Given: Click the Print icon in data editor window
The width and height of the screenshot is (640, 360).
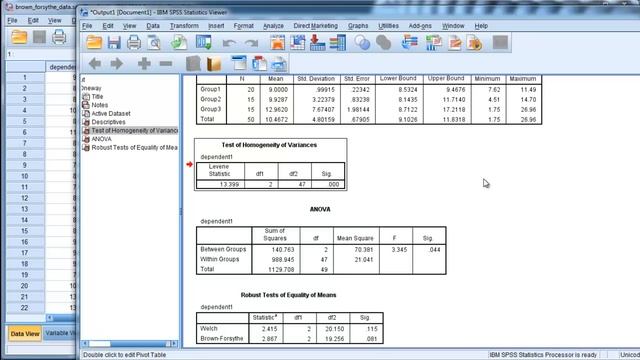Looking at the screenshot, I should point(59,37).
